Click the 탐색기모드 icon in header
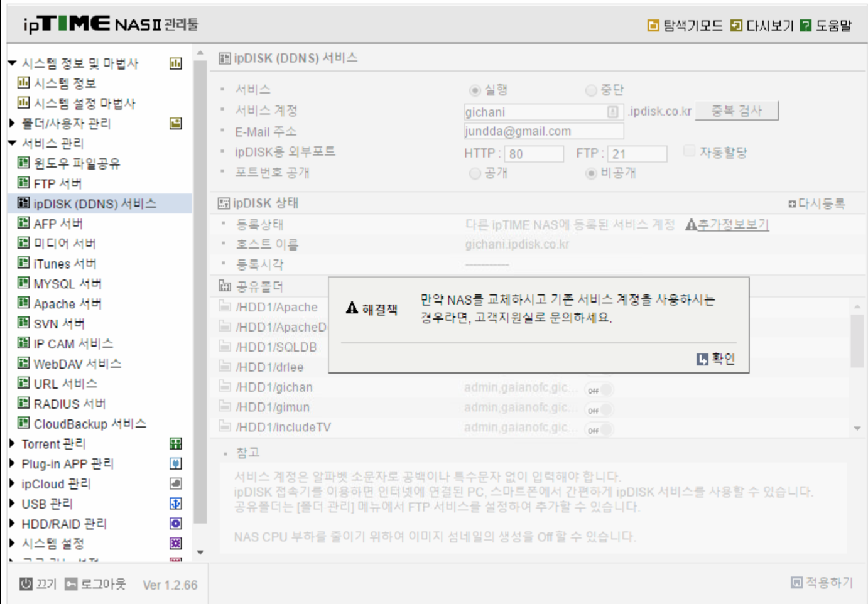Image resolution: width=868 pixels, height=604 pixels. [x=653, y=26]
